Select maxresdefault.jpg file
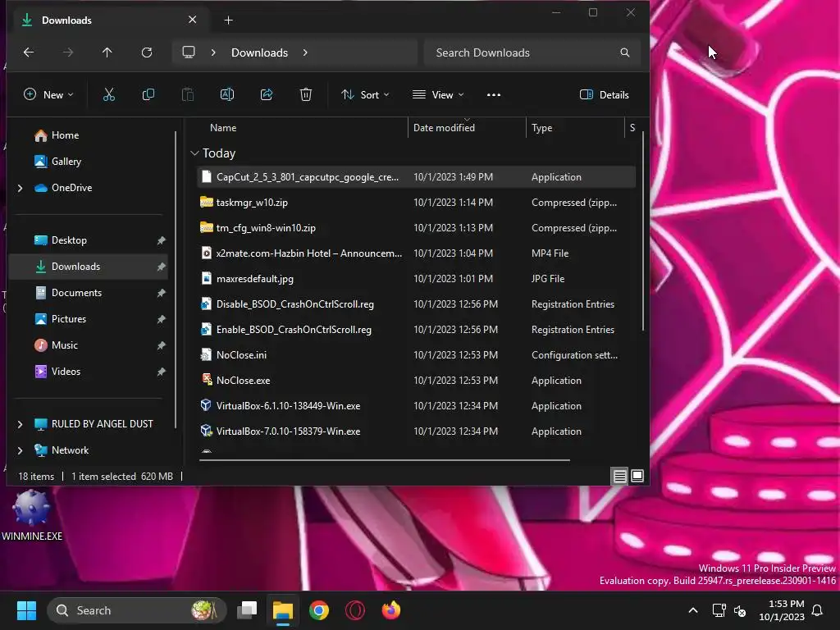840x630 pixels. 417,279
